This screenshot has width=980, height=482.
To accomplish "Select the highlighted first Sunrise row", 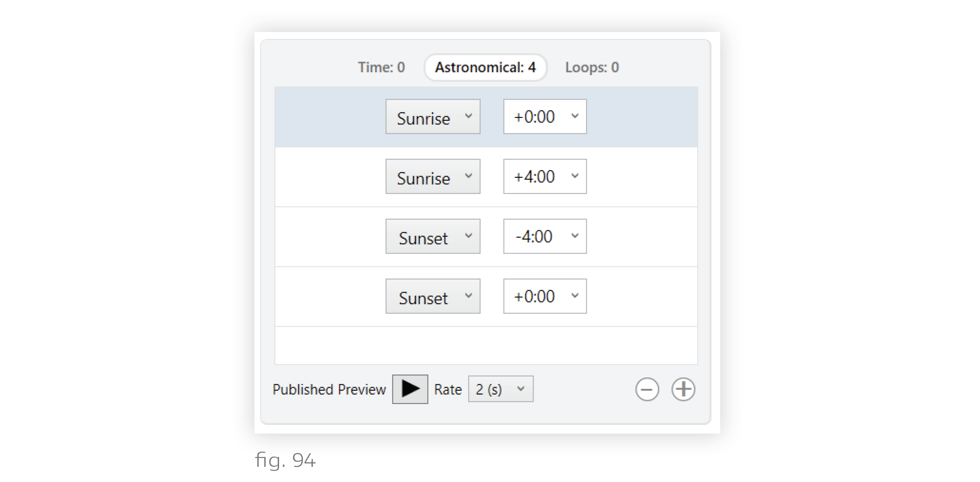I will pyautogui.click(x=328, y=117).
